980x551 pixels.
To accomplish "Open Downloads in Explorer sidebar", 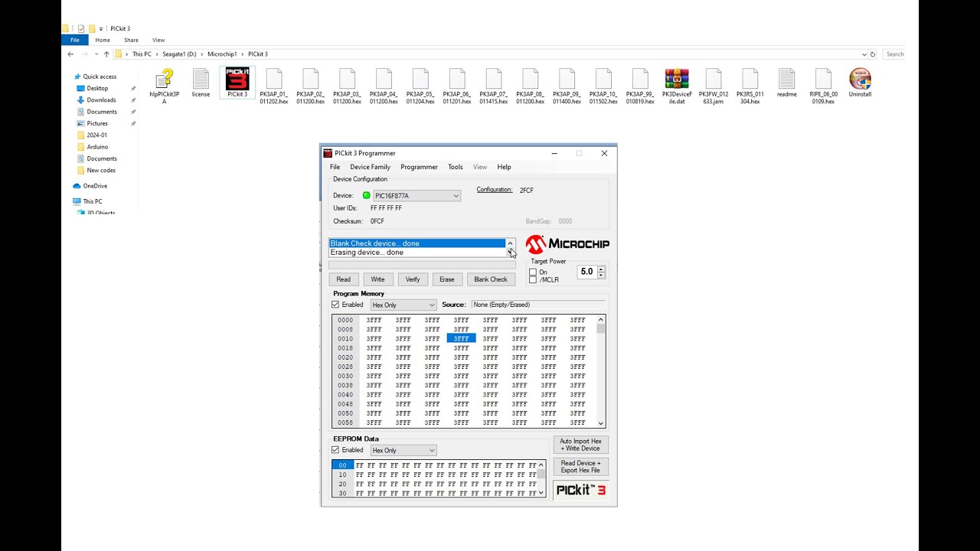I will (x=101, y=99).
